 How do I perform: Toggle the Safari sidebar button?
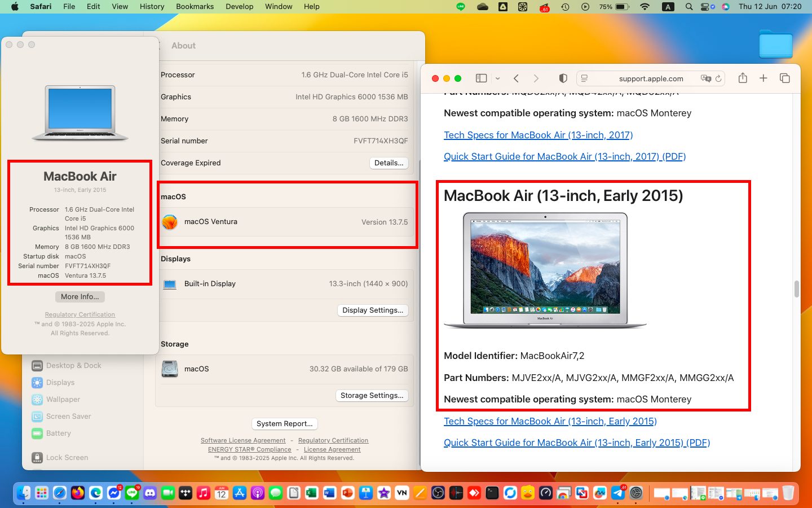pyautogui.click(x=481, y=78)
